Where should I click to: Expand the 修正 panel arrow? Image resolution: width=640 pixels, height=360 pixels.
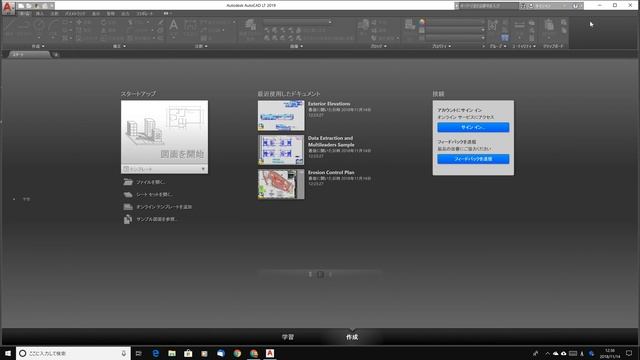(124, 46)
